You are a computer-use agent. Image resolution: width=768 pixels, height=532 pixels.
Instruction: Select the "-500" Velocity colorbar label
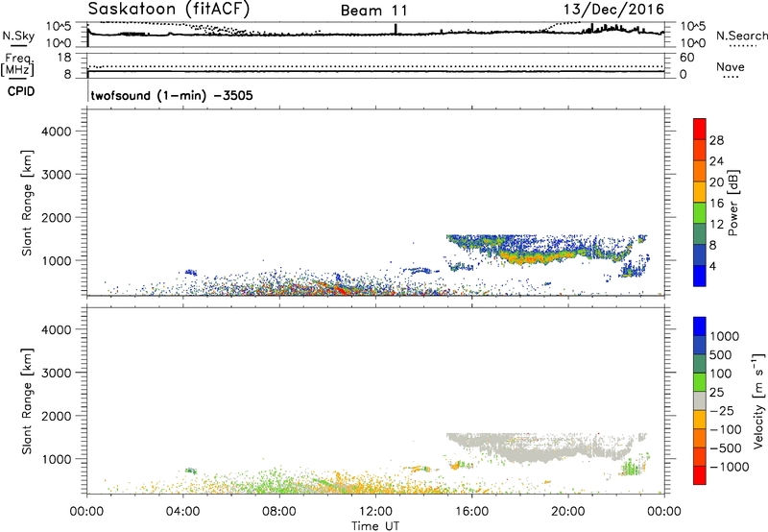(x=726, y=448)
